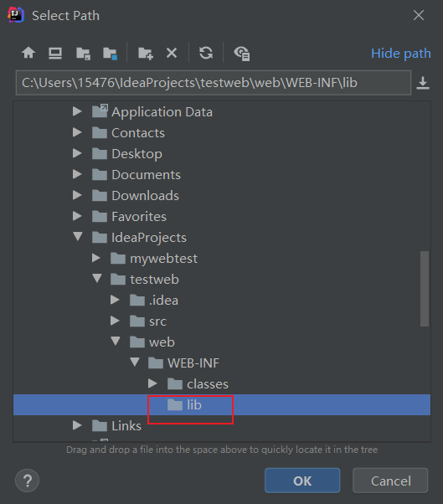This screenshot has width=443, height=504.
Task: Expand the Favorites folder arrow
Action: coord(77,216)
